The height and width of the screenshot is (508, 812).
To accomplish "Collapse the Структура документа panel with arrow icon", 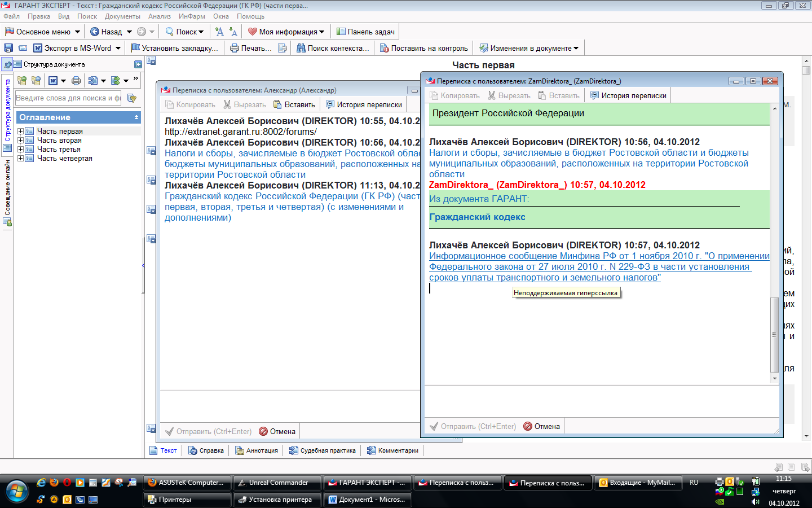I will pos(138,64).
